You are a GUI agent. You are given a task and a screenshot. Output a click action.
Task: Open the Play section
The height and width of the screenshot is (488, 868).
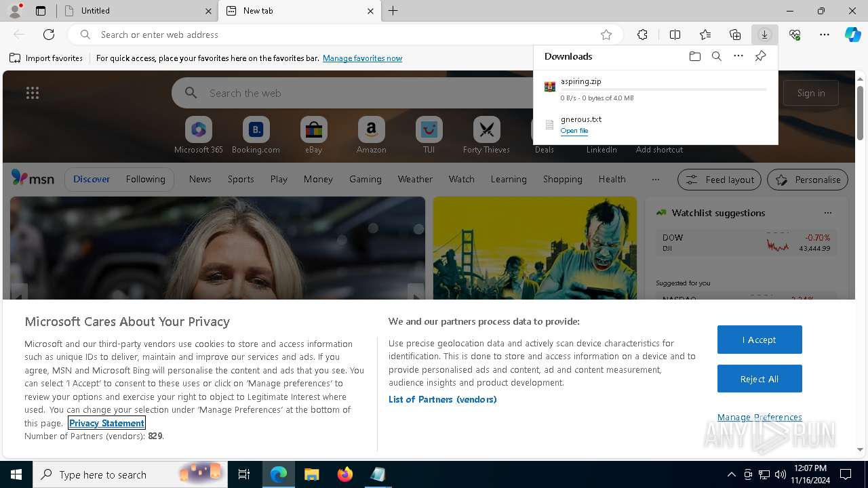[x=279, y=179]
